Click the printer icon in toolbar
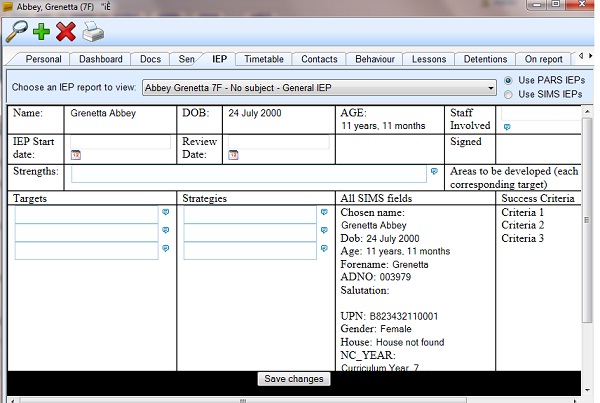The width and height of the screenshot is (600, 403). click(x=93, y=31)
